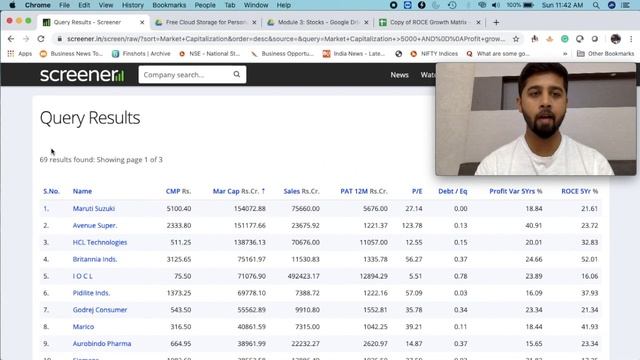Open India News bookmark
640x360 pixels.
tap(354, 53)
